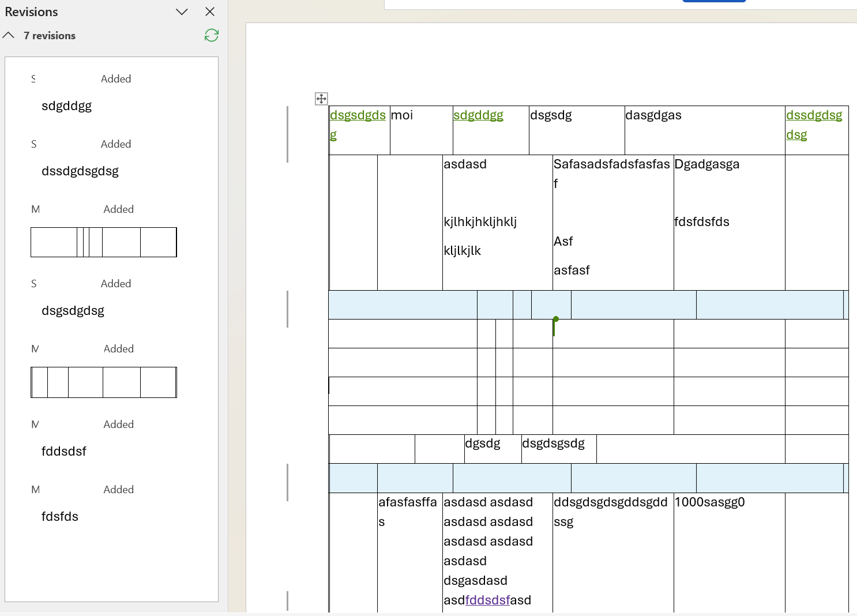The width and height of the screenshot is (857, 616).
Task: Select the dssdgdsgdsg Added revision entry
Action: [80, 171]
